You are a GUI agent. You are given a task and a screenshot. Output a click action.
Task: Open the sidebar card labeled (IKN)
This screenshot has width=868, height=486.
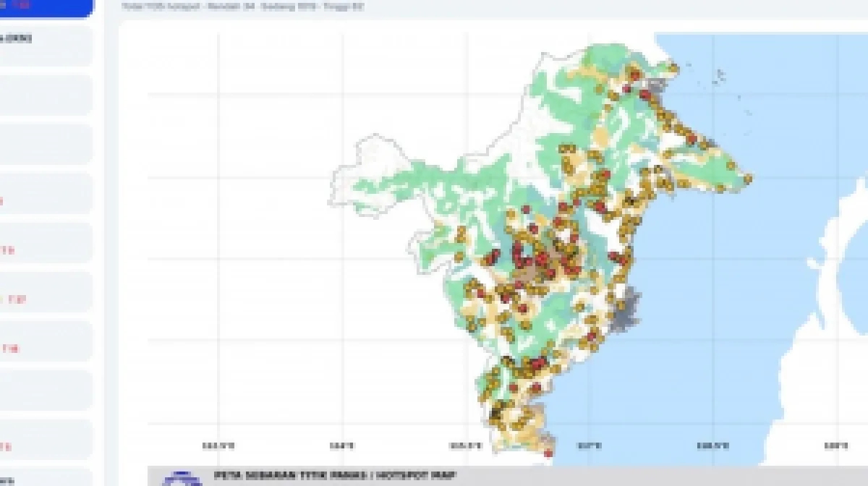pos(45,46)
